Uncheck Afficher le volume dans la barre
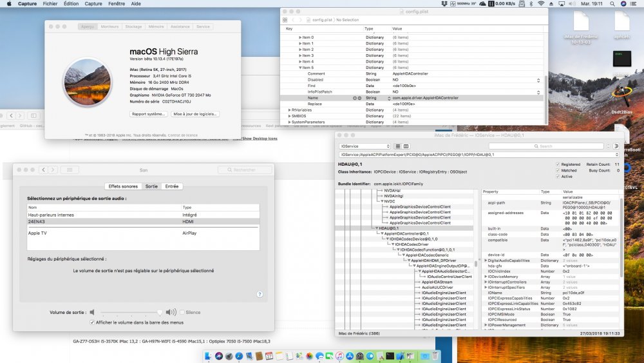644x363 pixels. click(92, 323)
